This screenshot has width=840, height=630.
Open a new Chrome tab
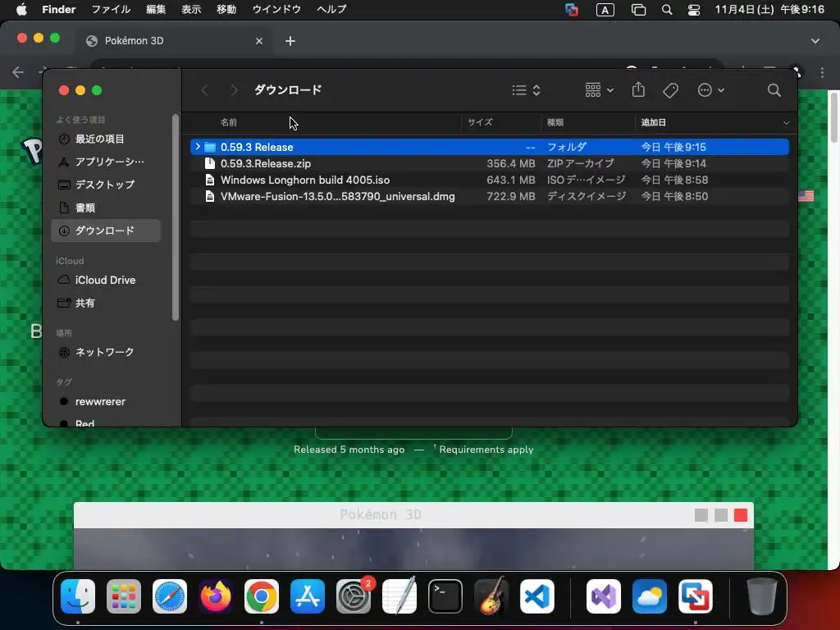tap(290, 41)
